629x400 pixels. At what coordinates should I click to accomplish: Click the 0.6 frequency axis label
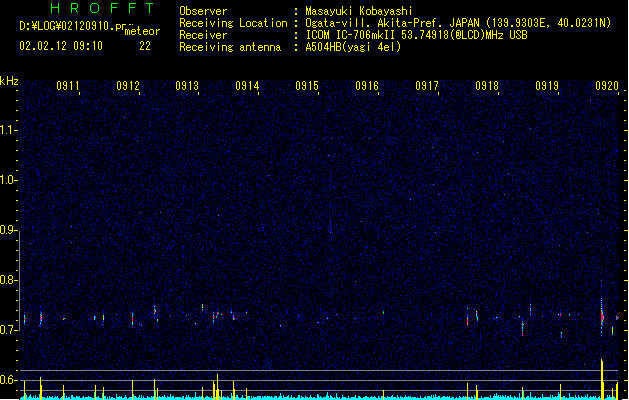pos(9,380)
